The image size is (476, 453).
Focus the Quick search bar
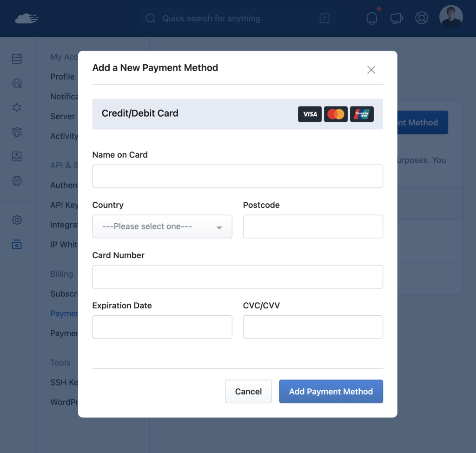coord(237,18)
